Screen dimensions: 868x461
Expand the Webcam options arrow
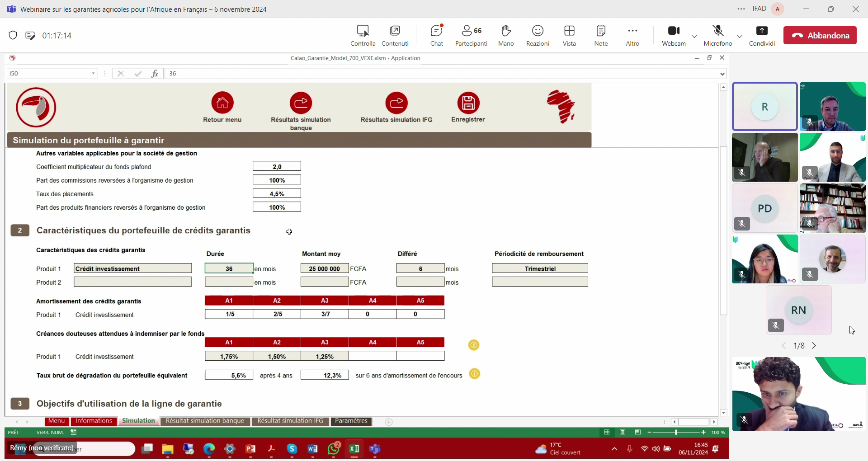coord(694,36)
